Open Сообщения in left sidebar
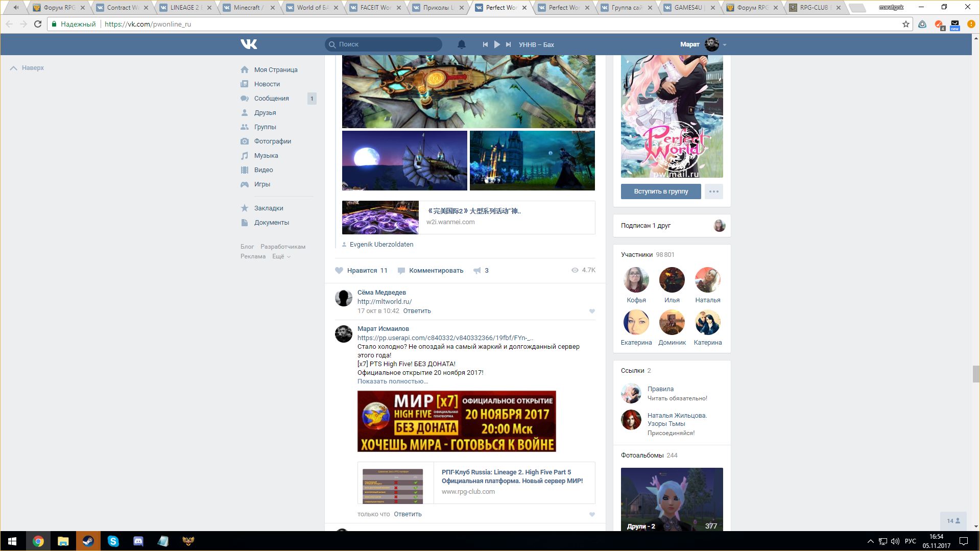 pyautogui.click(x=271, y=99)
